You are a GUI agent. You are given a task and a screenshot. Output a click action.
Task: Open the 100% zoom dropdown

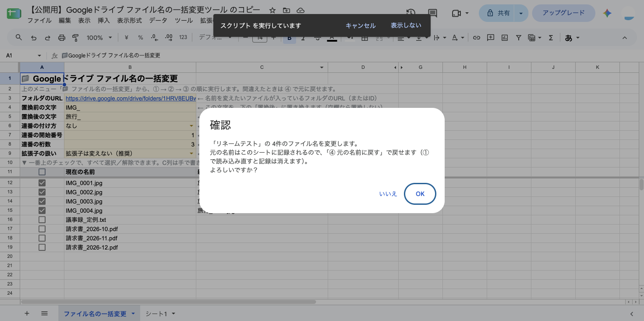[x=99, y=38]
